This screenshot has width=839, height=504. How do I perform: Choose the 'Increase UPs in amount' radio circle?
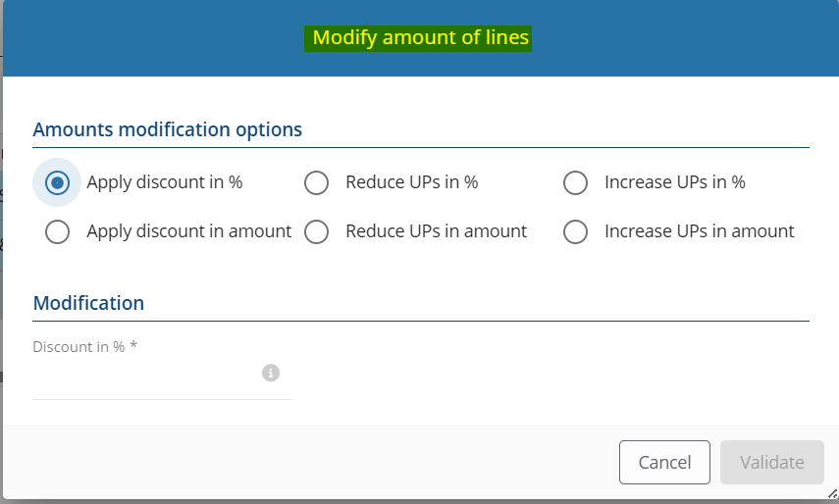coord(575,231)
